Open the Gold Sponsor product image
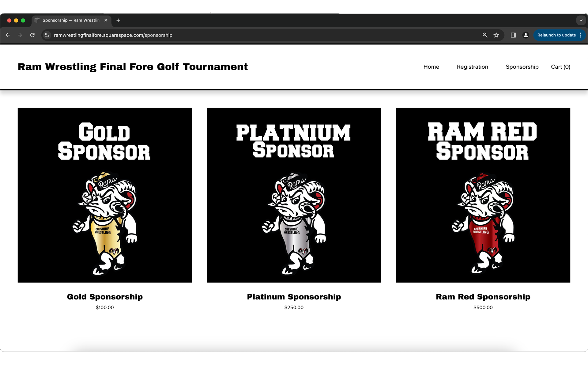Image resolution: width=588 pixels, height=381 pixels. 105,195
